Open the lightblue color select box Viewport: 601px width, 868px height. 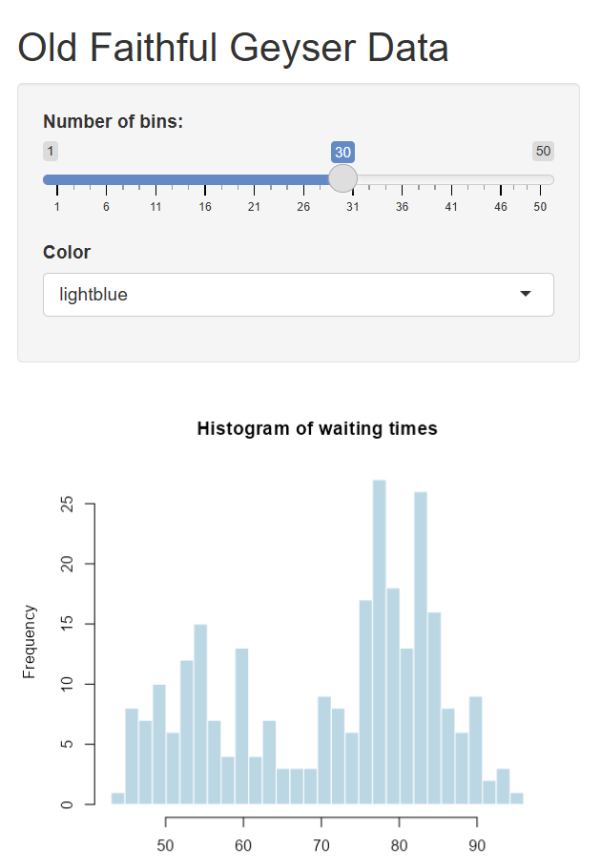tap(286, 295)
